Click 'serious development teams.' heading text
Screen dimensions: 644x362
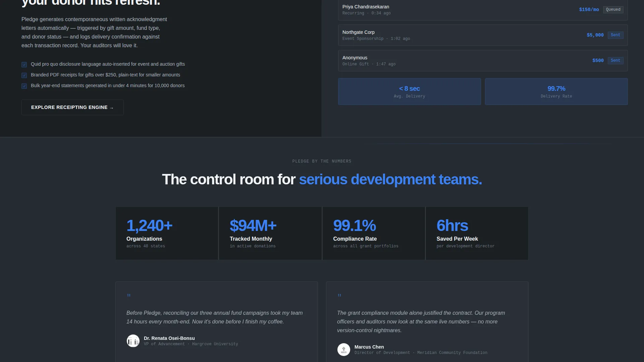(390, 180)
